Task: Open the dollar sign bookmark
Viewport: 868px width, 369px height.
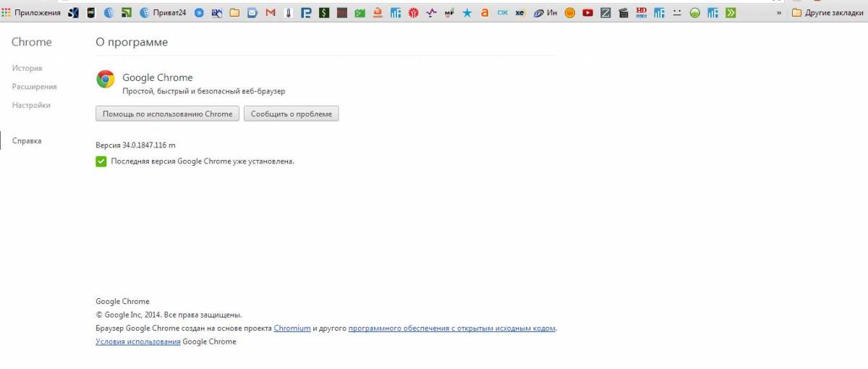Action: 324,12
